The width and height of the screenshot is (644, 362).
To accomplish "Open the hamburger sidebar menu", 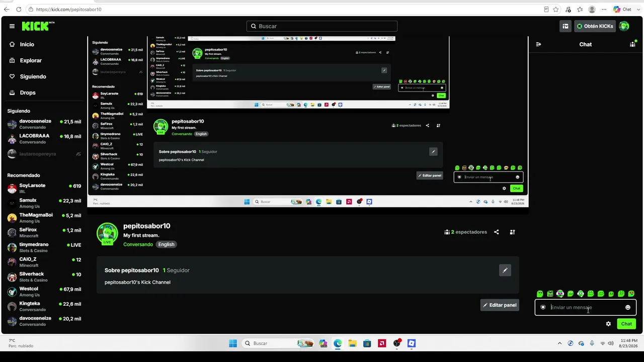I will (x=12, y=26).
